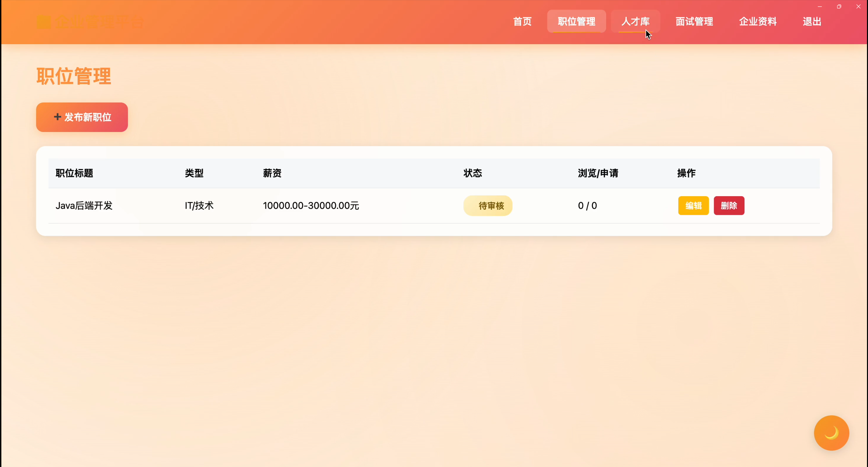Image resolution: width=868 pixels, height=467 pixels.
Task: Delete the Java后端开发 position with 删除
Action: tap(729, 205)
